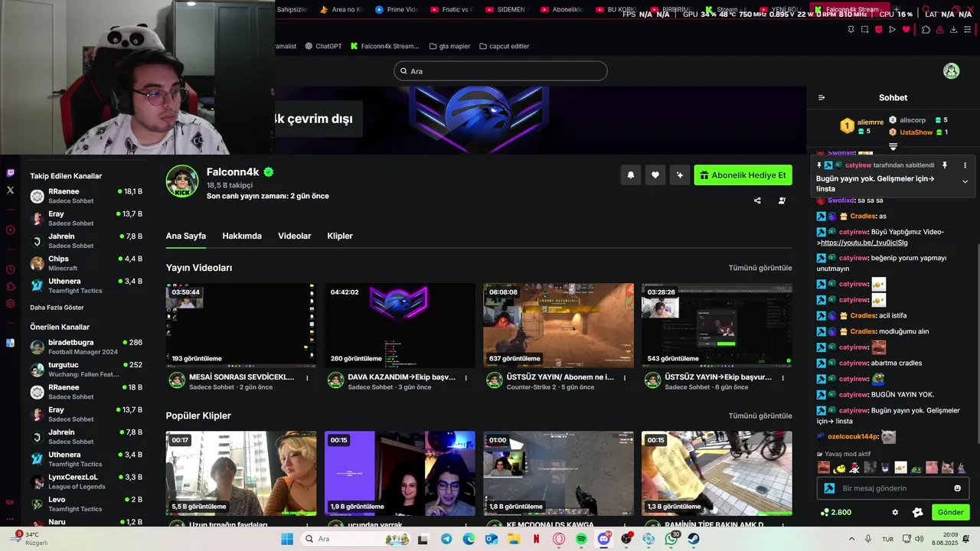Share the channel via share icon
Screen dimensions: 980x551
(757, 201)
